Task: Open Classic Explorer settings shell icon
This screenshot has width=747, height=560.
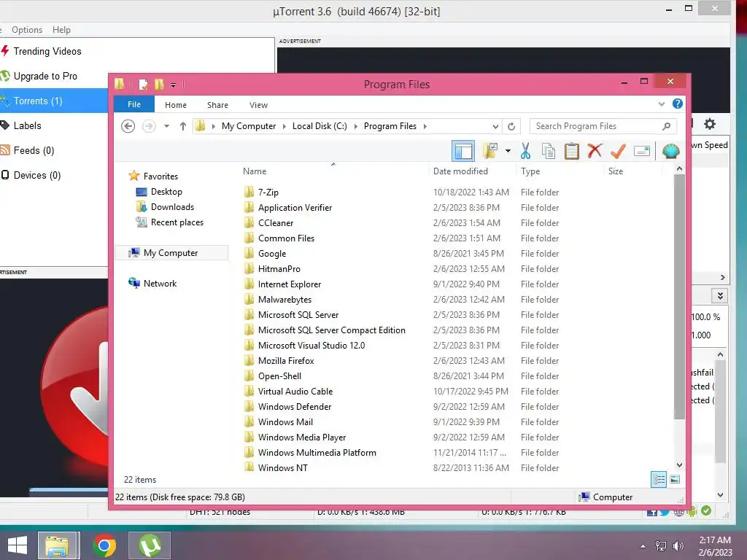Action: coord(671,151)
